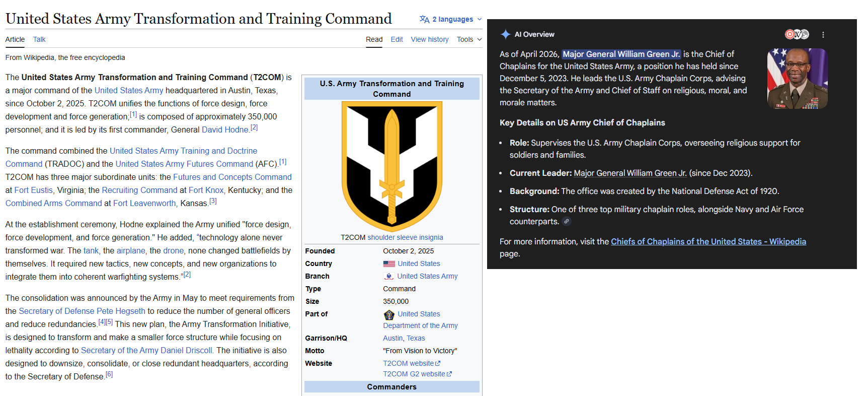
Task: Open the "drone" link
Action: click(x=174, y=250)
